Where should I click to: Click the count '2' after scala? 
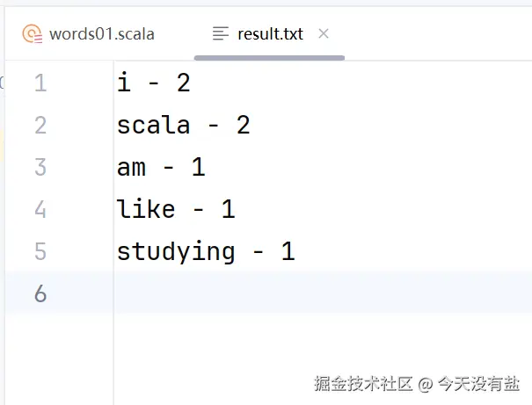[x=244, y=125]
